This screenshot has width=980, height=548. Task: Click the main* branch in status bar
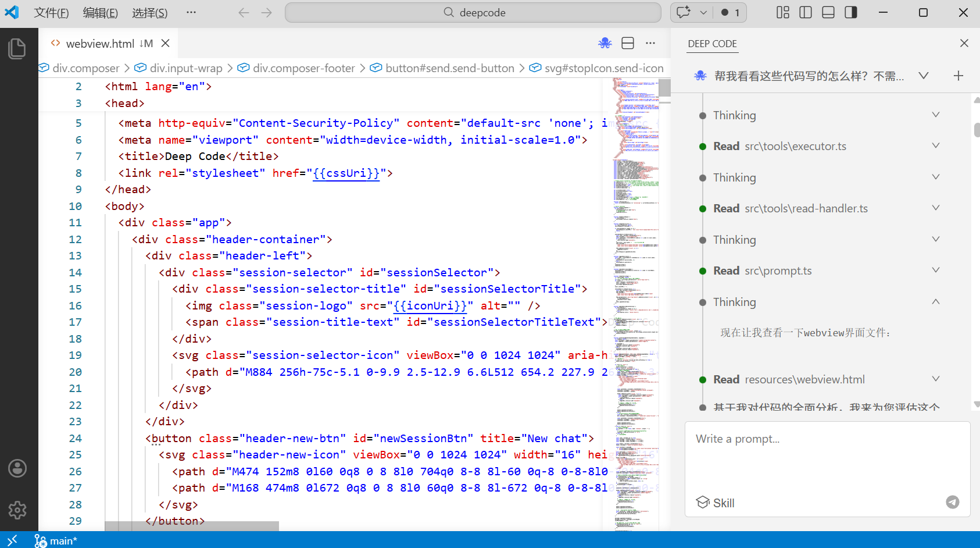56,541
